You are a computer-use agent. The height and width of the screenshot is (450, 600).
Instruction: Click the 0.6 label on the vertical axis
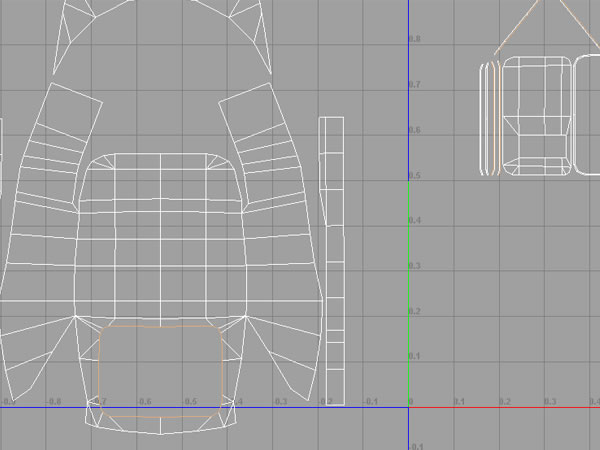click(415, 130)
